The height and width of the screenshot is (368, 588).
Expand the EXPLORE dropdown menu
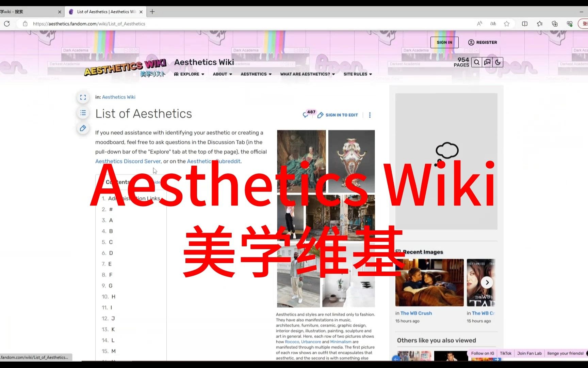[x=189, y=74]
